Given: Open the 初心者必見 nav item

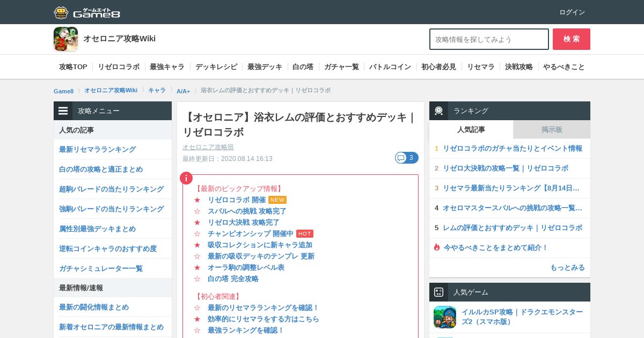Looking at the screenshot, I should [x=438, y=67].
